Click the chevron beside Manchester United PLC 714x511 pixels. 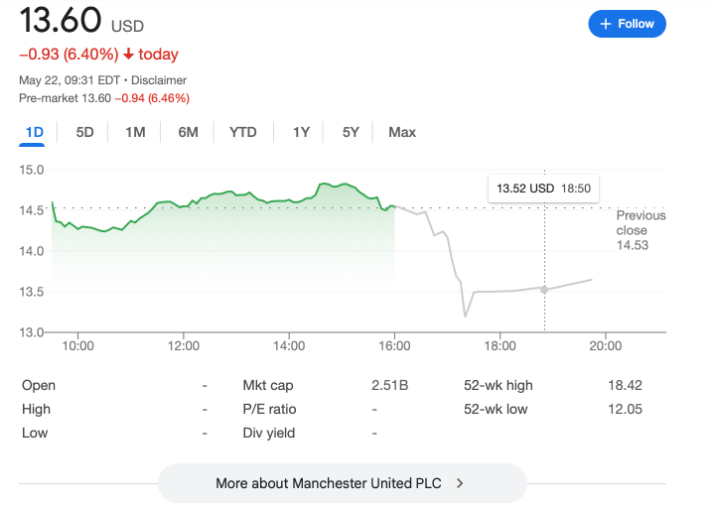coord(460,483)
